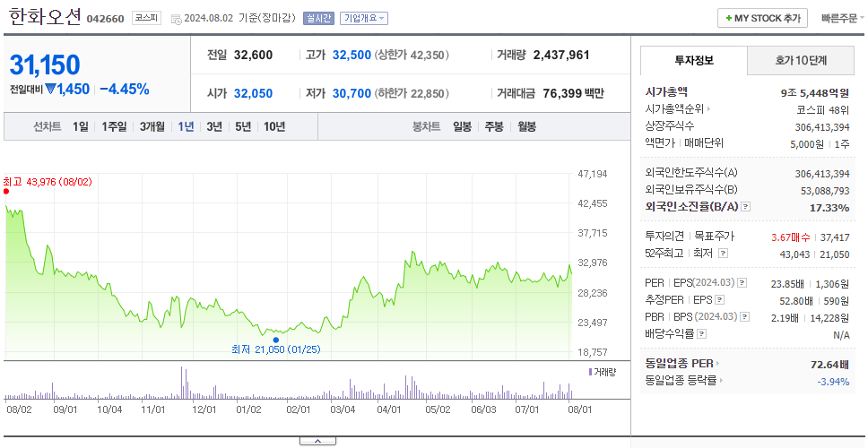Select the 1년 line chart period
868x448 pixels.
tap(186, 126)
